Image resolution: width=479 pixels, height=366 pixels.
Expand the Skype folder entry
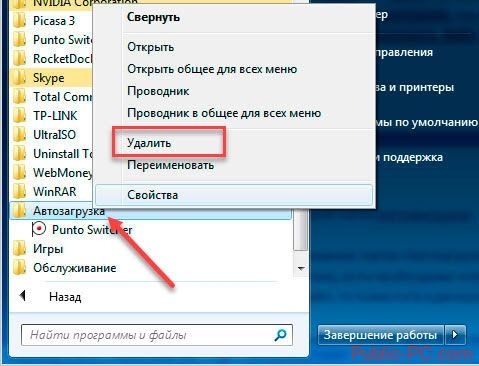51,78
